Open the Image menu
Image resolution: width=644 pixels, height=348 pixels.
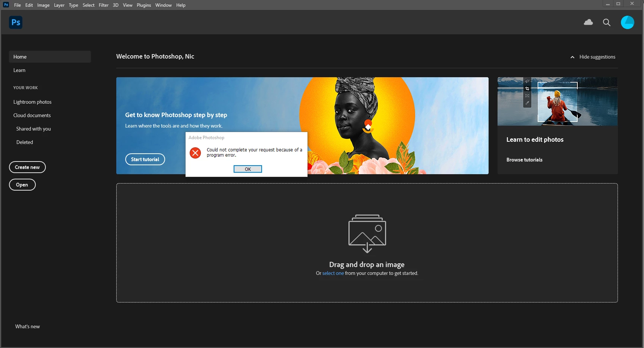pyautogui.click(x=43, y=5)
